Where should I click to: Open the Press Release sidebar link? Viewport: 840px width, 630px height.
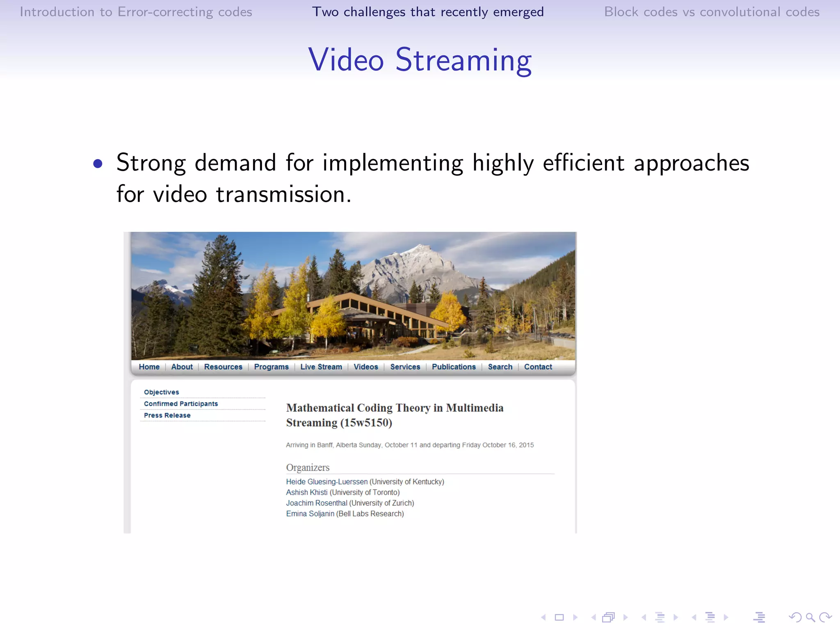[x=167, y=415]
